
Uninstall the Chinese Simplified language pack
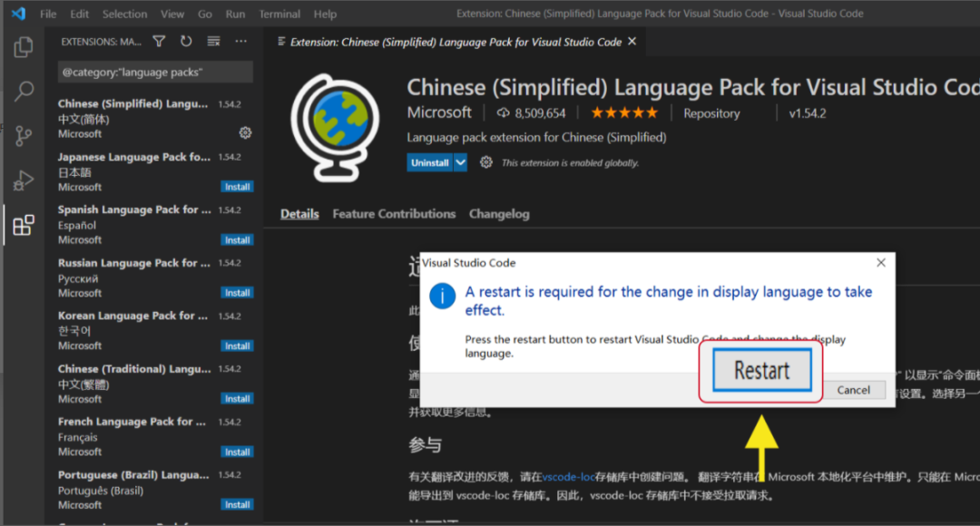click(x=430, y=162)
